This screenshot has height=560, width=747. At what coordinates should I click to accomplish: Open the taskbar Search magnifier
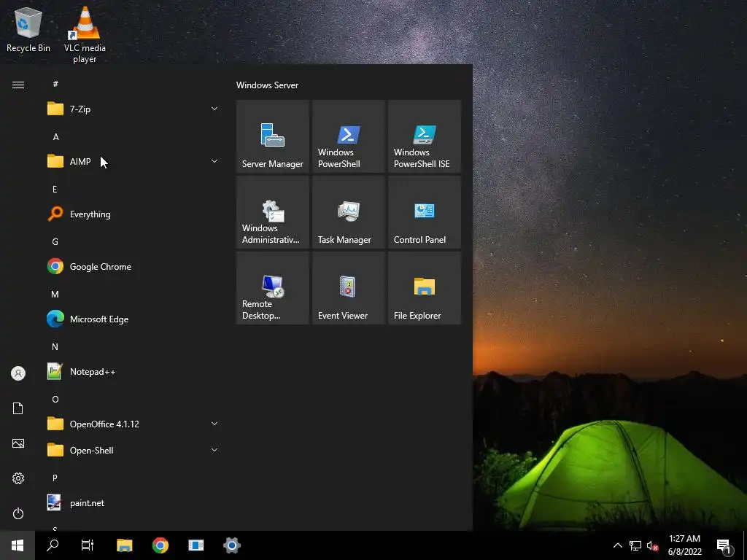click(53, 545)
